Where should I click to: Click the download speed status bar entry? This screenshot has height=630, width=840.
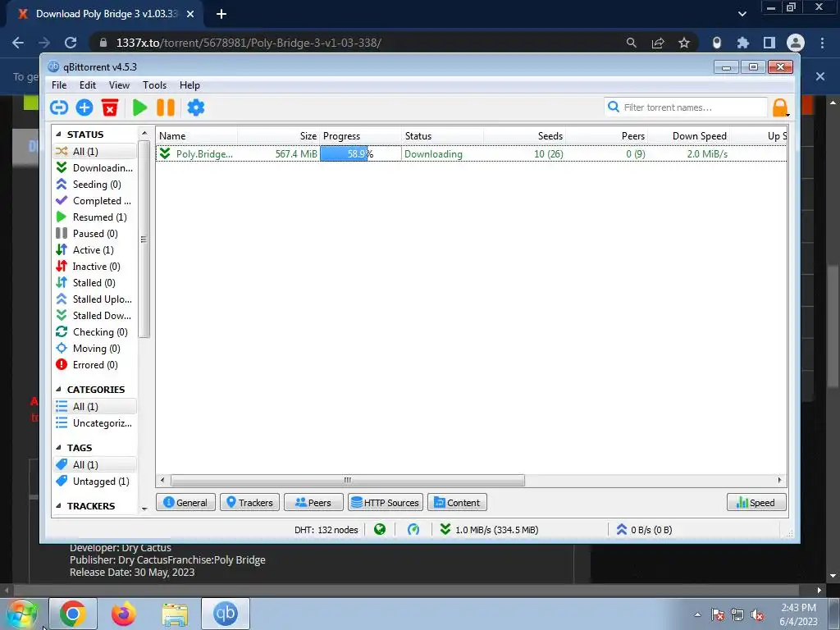(489, 530)
